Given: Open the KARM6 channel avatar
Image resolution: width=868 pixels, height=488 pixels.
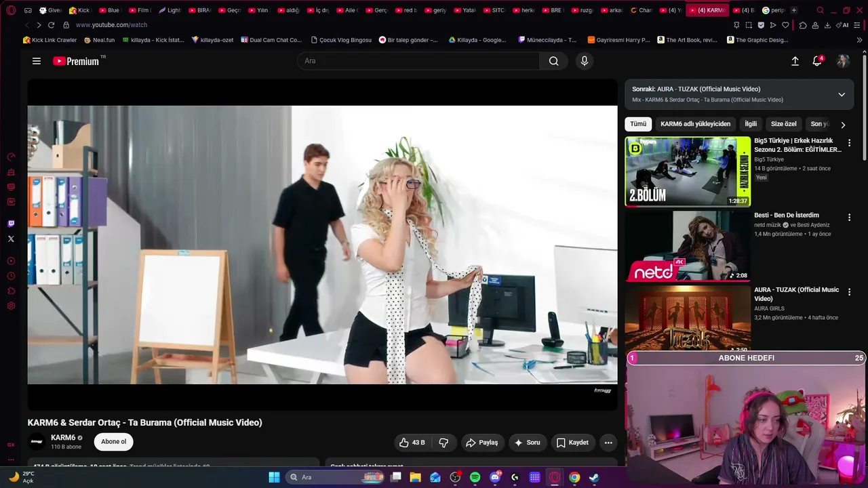Looking at the screenshot, I should point(37,442).
